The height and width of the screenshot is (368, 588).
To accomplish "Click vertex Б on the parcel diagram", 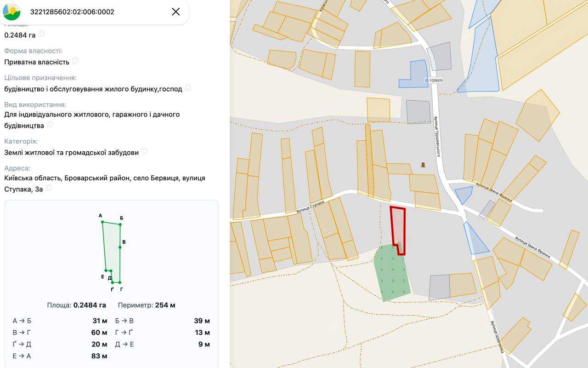I will pyautogui.click(x=120, y=224).
